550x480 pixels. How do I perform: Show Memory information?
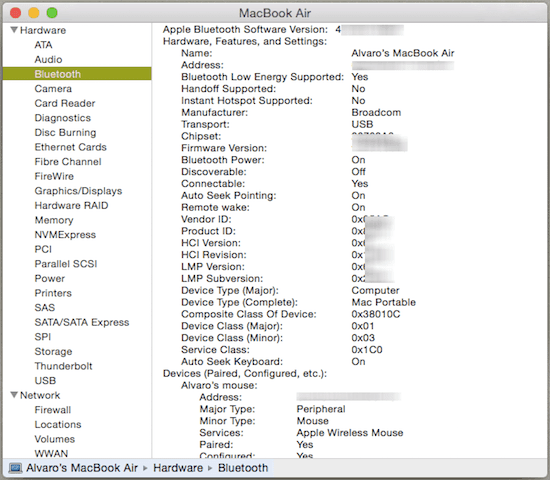coord(54,220)
